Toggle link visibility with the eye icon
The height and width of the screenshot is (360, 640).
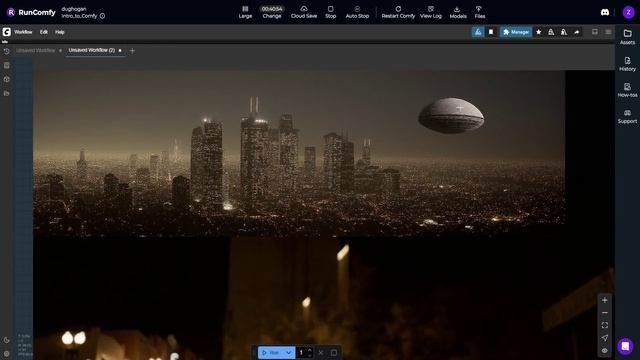pyautogui.click(x=604, y=351)
